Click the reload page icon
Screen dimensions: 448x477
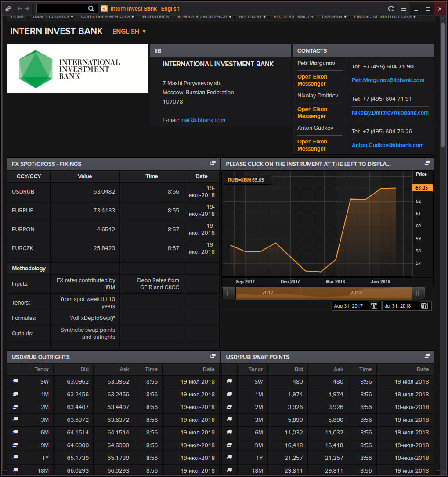click(x=391, y=8)
